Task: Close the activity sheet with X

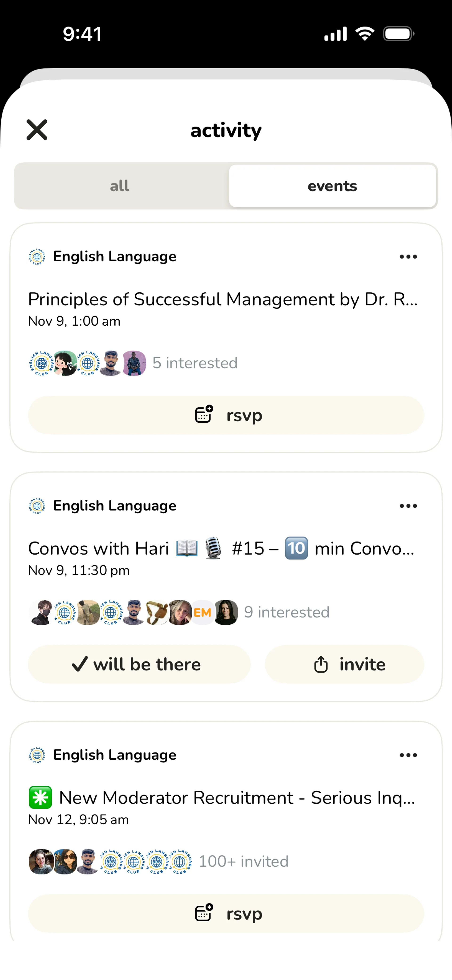Action: pyautogui.click(x=37, y=130)
